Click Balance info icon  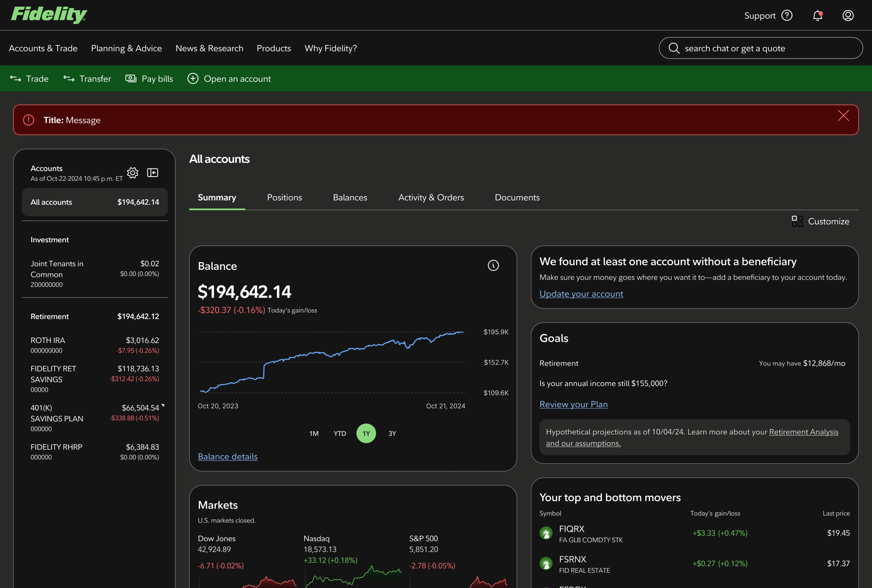coord(493,265)
